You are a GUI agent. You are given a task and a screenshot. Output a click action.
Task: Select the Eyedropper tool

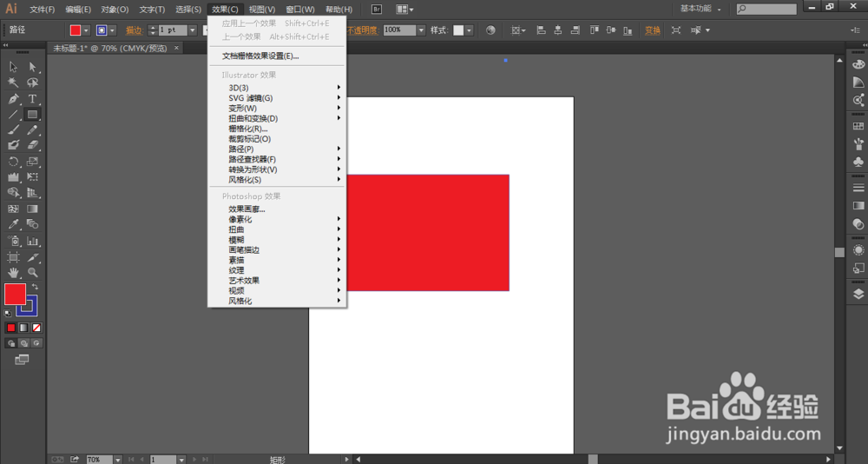tap(13, 224)
